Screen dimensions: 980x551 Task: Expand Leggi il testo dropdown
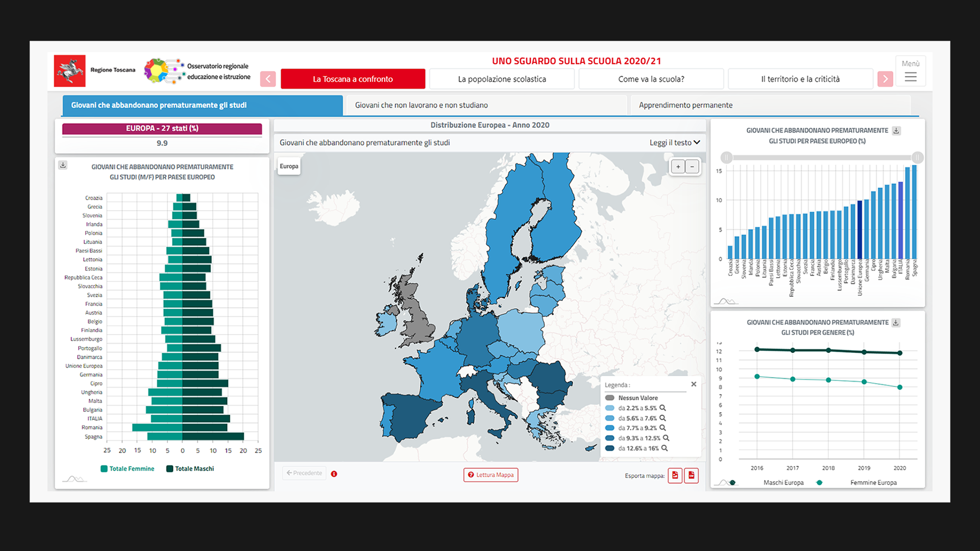coord(674,143)
